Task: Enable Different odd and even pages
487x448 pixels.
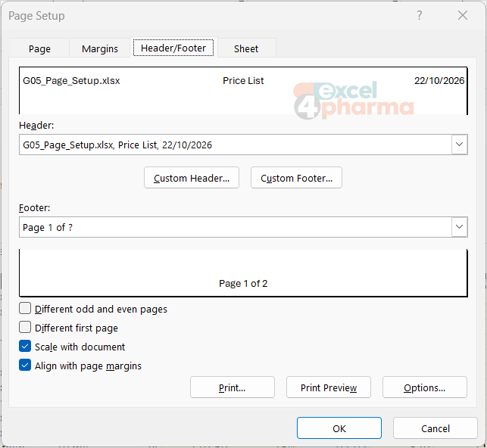Action: pyautogui.click(x=25, y=309)
